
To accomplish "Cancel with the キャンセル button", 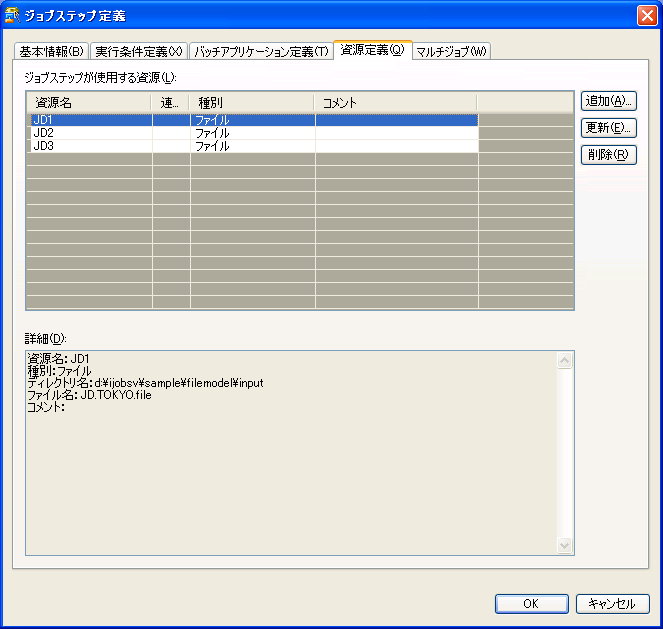I will pyautogui.click(x=612, y=604).
